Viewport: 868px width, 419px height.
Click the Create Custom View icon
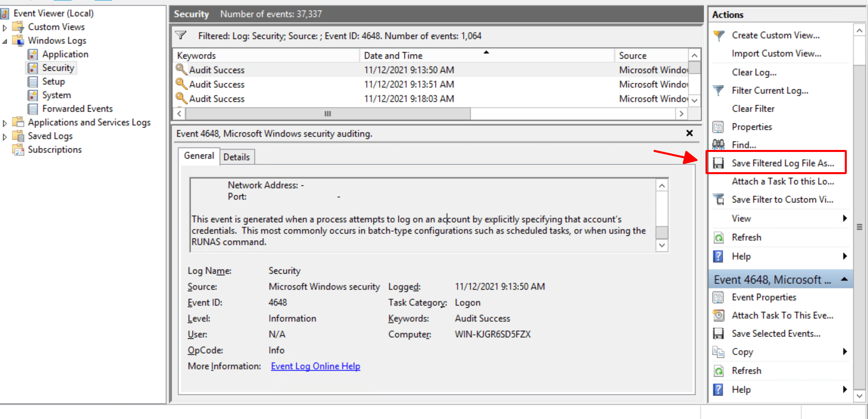[718, 35]
